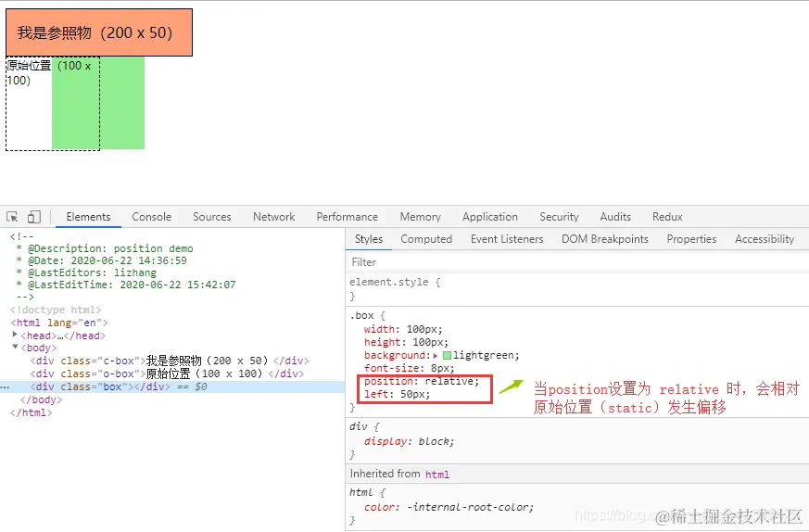
Task: Edit the position relative declaration
Action: tap(422, 381)
